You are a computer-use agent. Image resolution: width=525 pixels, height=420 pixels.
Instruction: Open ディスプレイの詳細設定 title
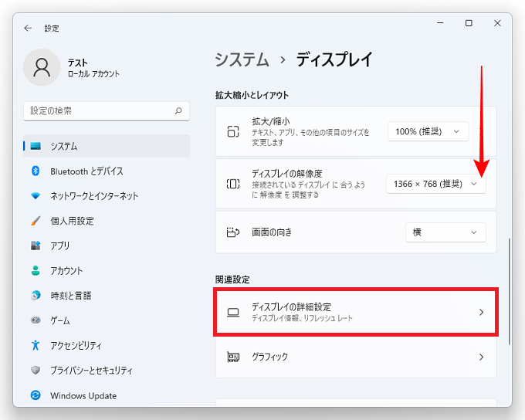tap(291, 307)
